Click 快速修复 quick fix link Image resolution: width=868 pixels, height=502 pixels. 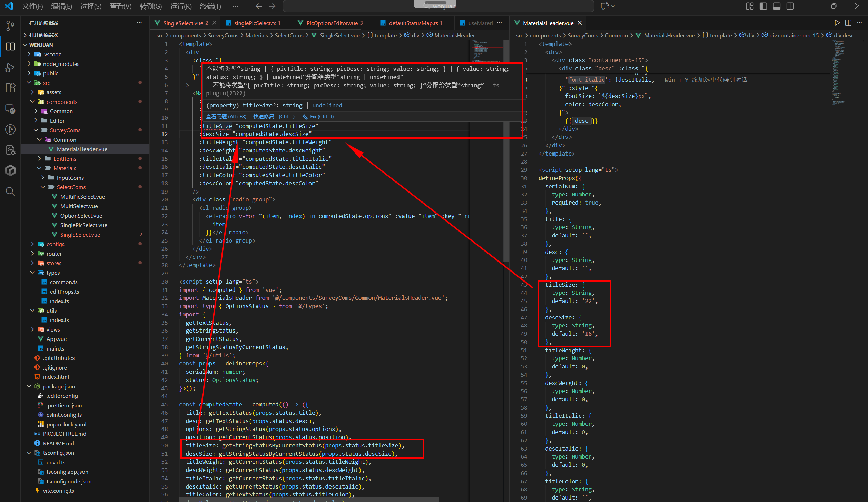point(274,117)
